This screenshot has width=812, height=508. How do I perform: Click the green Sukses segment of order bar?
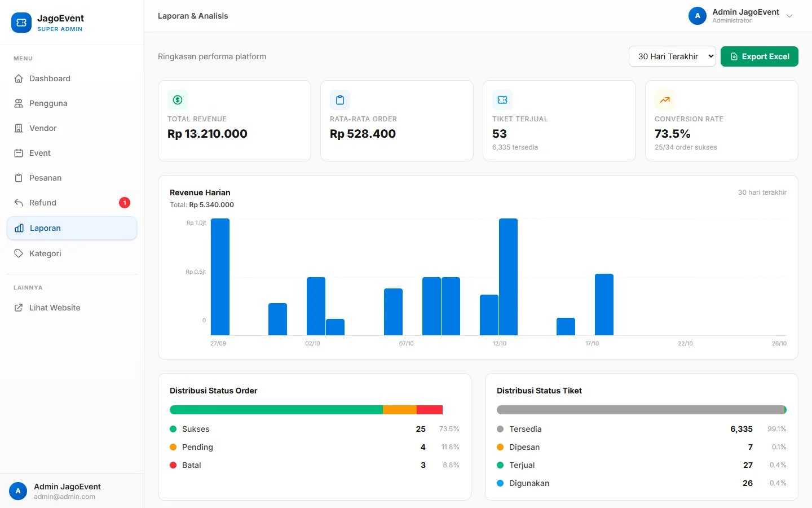tap(276, 410)
